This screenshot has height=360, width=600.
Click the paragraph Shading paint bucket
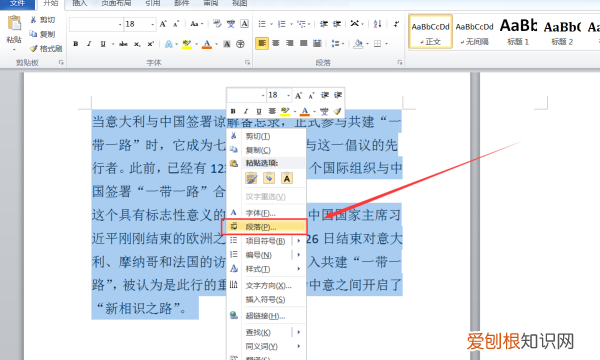point(358,43)
